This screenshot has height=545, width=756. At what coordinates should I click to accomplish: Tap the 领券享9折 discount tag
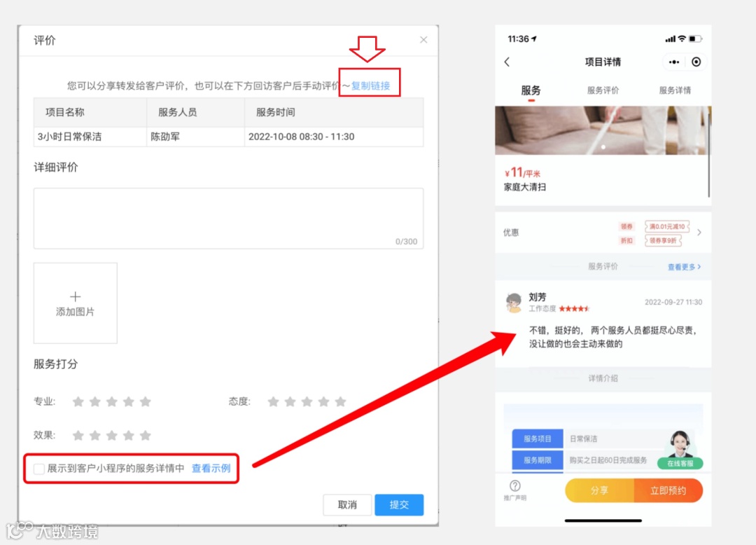(663, 240)
